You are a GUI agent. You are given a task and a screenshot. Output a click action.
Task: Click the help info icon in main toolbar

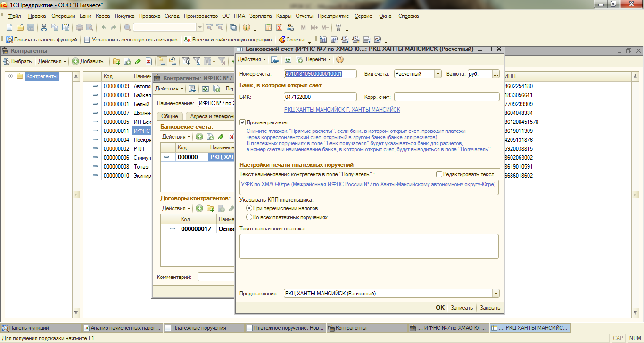pos(246,27)
